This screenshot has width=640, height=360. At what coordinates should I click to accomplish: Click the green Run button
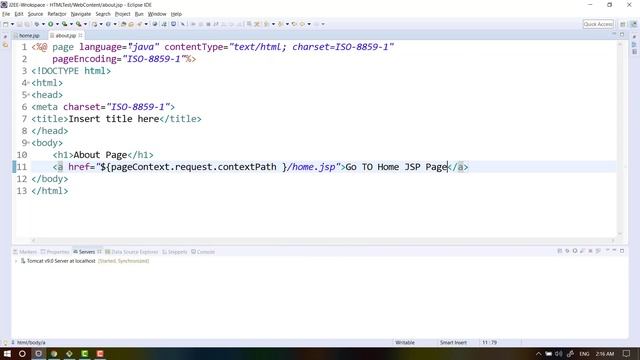(x=51, y=24)
